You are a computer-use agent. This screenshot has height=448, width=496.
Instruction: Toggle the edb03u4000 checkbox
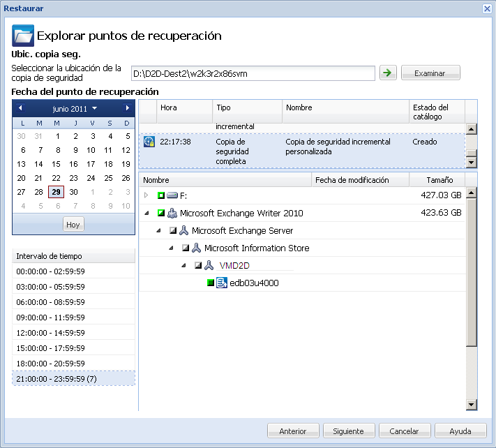coord(210,283)
